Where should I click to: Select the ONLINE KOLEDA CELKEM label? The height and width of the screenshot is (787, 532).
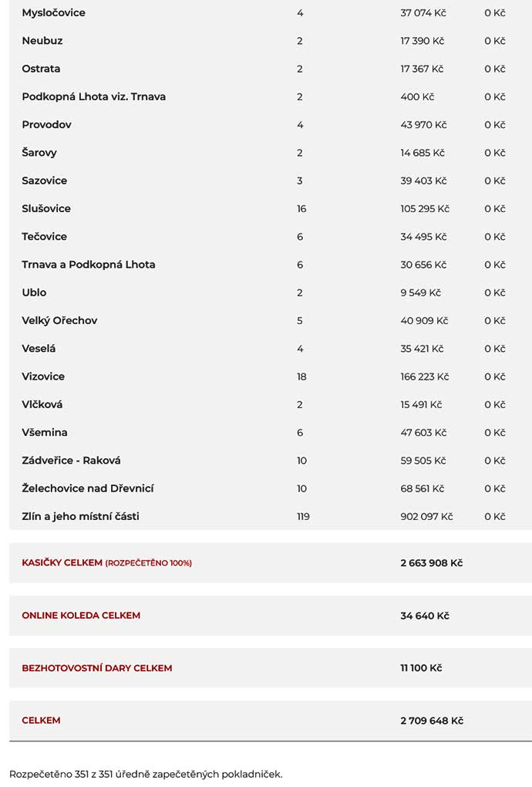point(81,616)
